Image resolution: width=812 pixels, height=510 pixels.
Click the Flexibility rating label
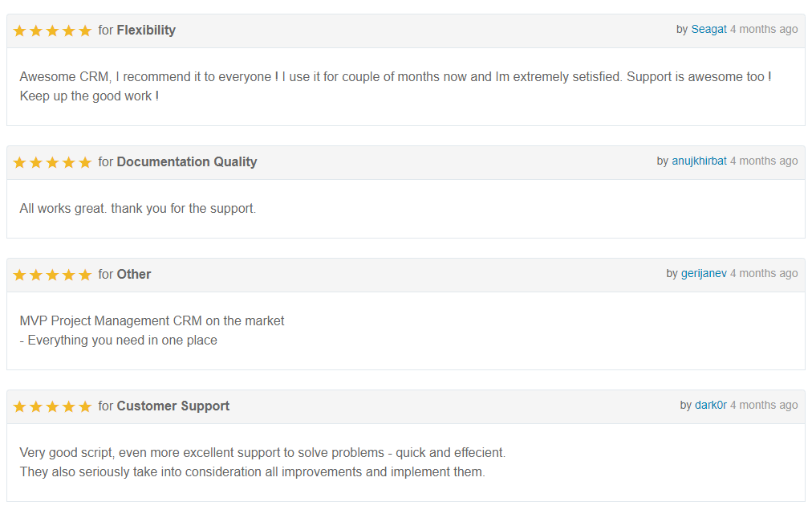(x=146, y=30)
